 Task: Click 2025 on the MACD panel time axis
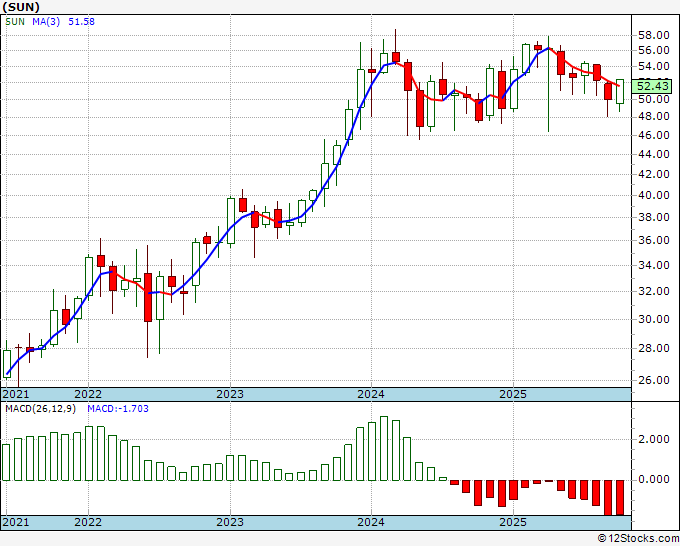point(513,522)
